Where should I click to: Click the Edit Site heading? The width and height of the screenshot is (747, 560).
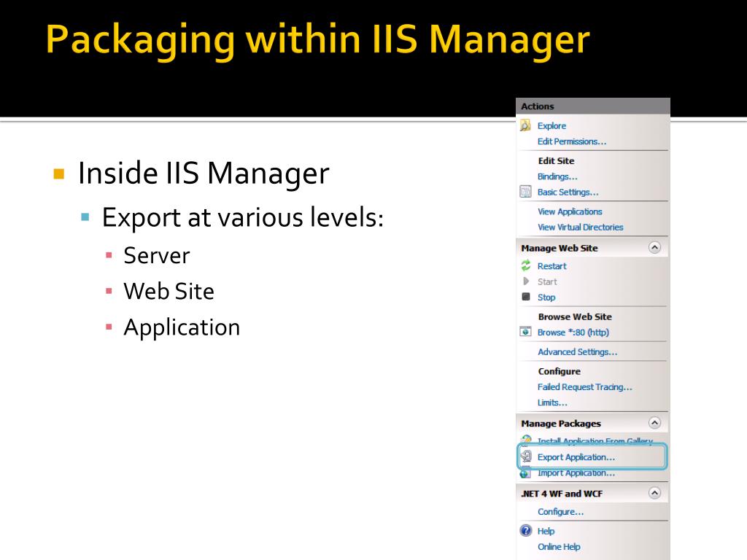(556, 161)
